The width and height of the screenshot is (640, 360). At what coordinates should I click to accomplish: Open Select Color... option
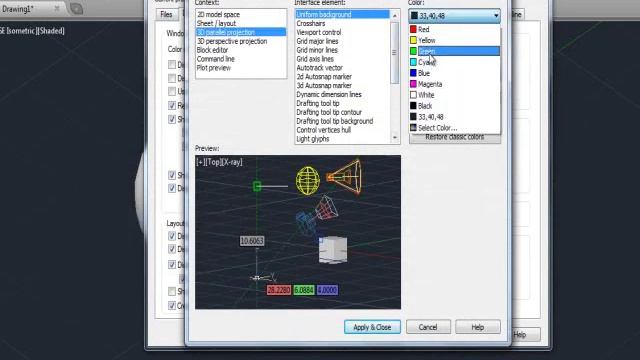[454, 128]
